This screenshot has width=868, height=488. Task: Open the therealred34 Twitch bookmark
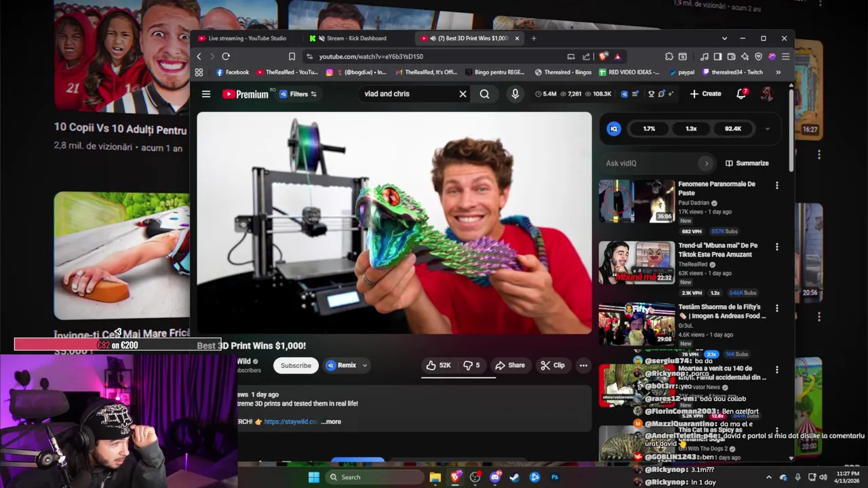[733, 72]
